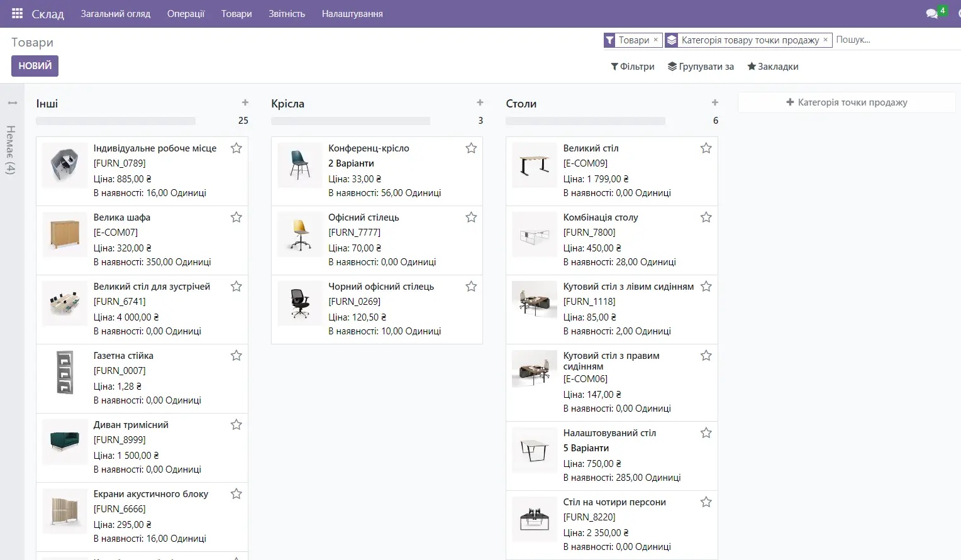Open the Групувати за dropdown
Viewport: 961px width, 560px height.
(x=700, y=66)
